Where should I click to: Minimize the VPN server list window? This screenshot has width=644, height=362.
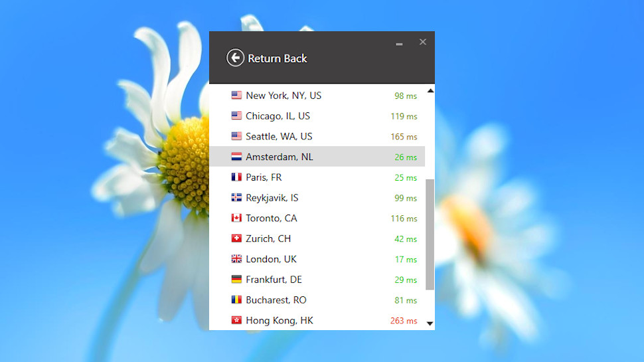click(x=399, y=44)
